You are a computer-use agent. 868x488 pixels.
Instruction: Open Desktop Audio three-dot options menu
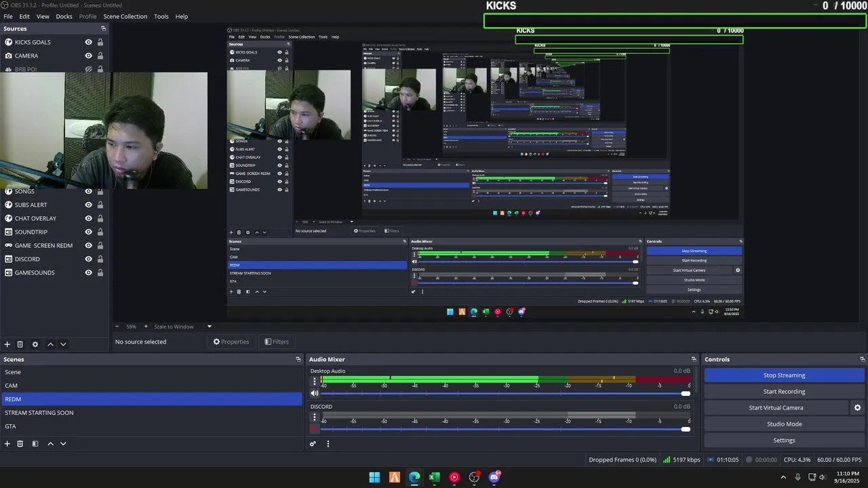tap(315, 382)
